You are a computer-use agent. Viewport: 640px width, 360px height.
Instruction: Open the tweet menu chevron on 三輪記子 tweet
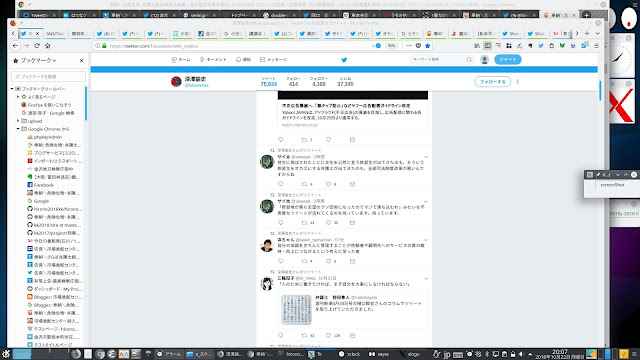click(x=426, y=279)
